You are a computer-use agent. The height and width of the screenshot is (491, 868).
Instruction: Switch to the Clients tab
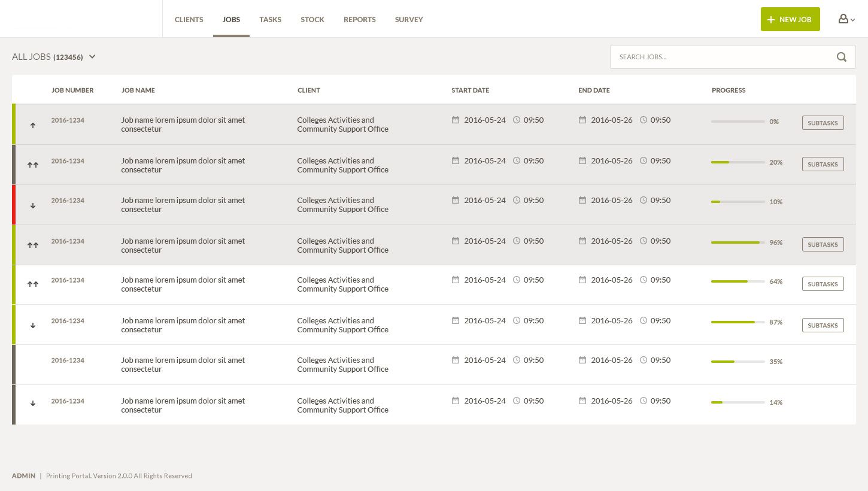pyautogui.click(x=189, y=20)
